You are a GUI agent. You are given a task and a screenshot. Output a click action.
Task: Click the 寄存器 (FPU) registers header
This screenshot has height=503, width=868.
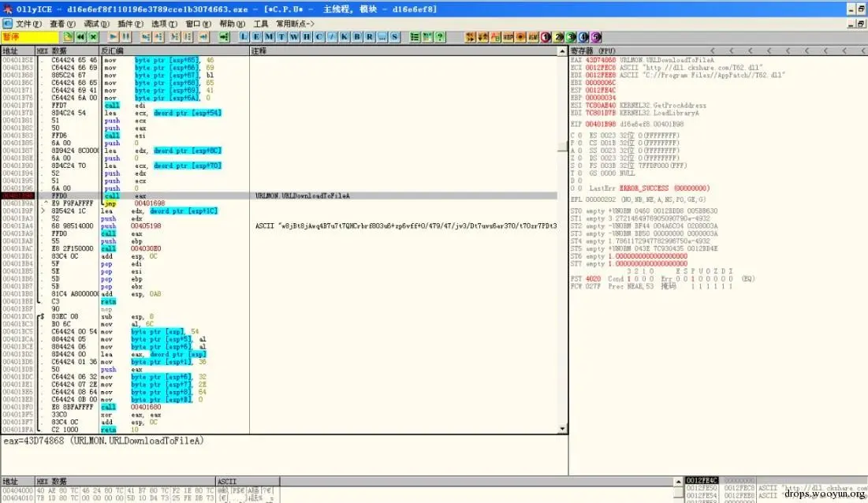[593, 51]
